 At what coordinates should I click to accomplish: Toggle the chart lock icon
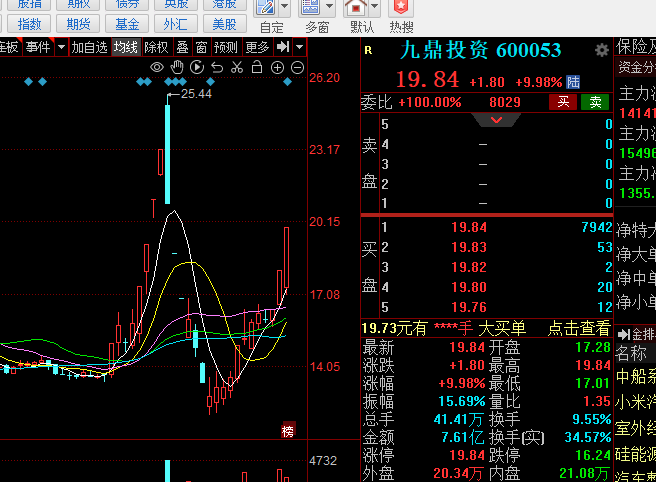click(x=257, y=67)
